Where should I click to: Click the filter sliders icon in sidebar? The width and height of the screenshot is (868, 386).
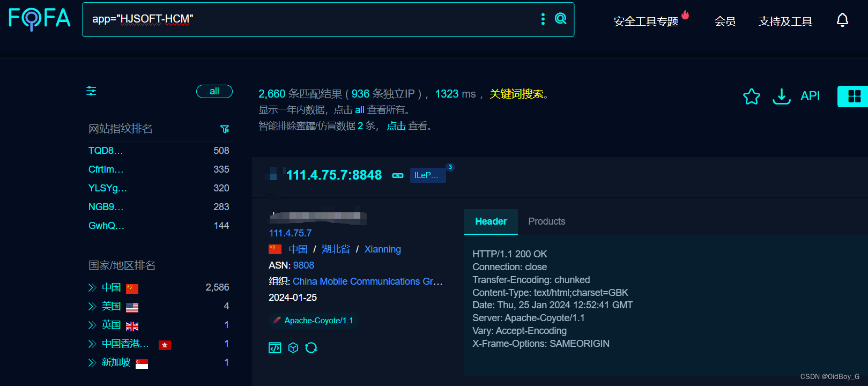tap(92, 91)
